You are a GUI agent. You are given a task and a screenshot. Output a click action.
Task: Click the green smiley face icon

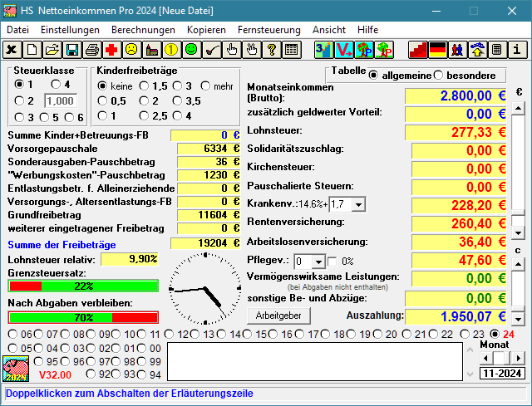[x=191, y=50]
